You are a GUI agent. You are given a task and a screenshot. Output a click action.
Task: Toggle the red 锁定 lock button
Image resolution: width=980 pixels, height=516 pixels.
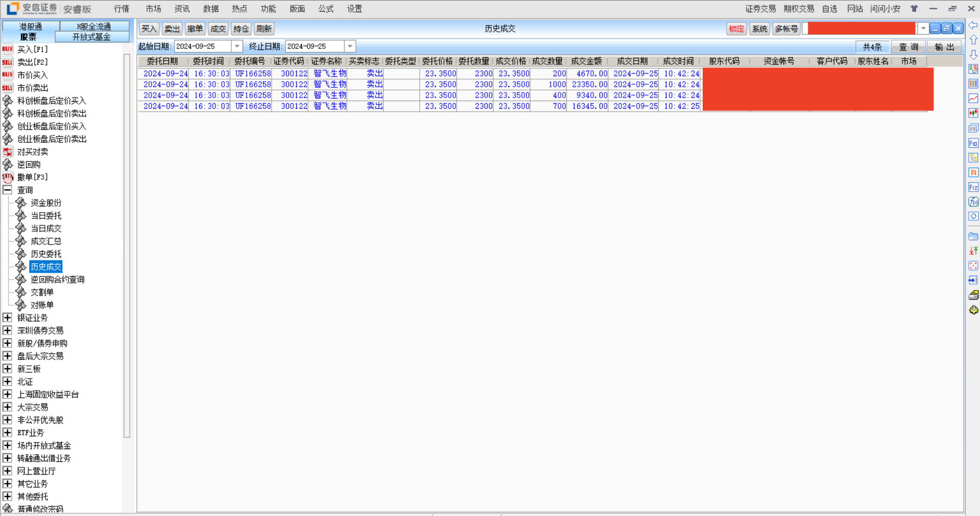point(736,29)
